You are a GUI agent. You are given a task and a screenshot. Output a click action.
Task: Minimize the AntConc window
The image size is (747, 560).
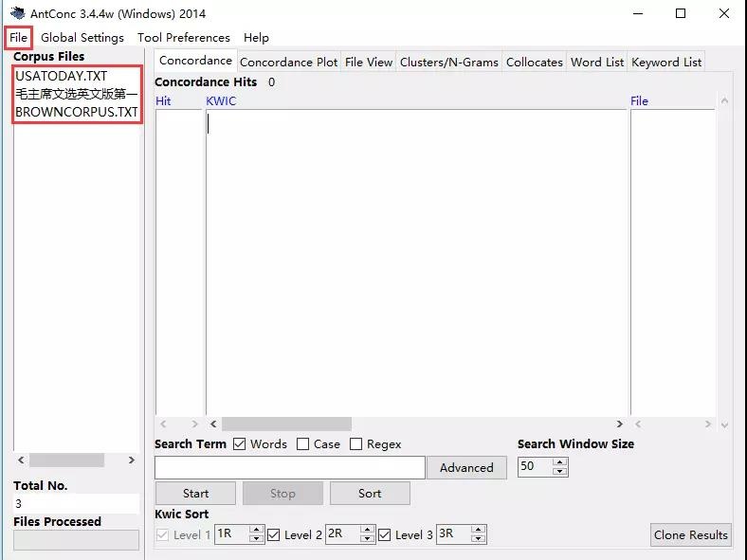click(638, 13)
